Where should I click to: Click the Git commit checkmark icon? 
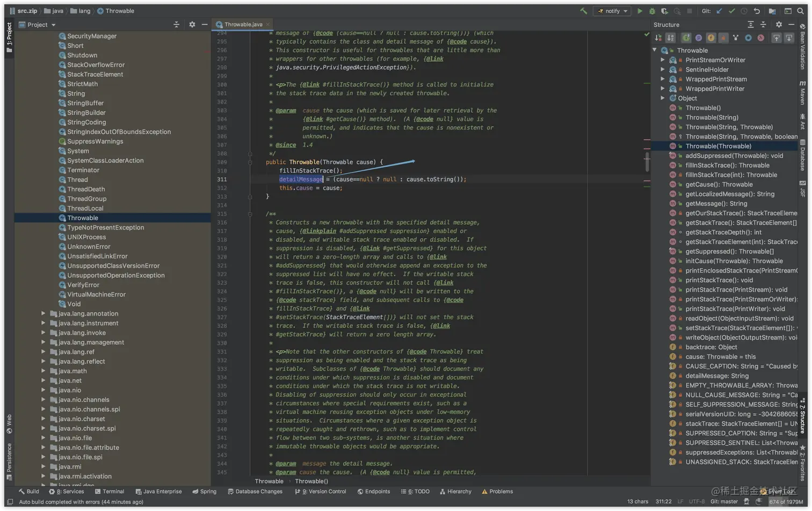[x=731, y=11]
